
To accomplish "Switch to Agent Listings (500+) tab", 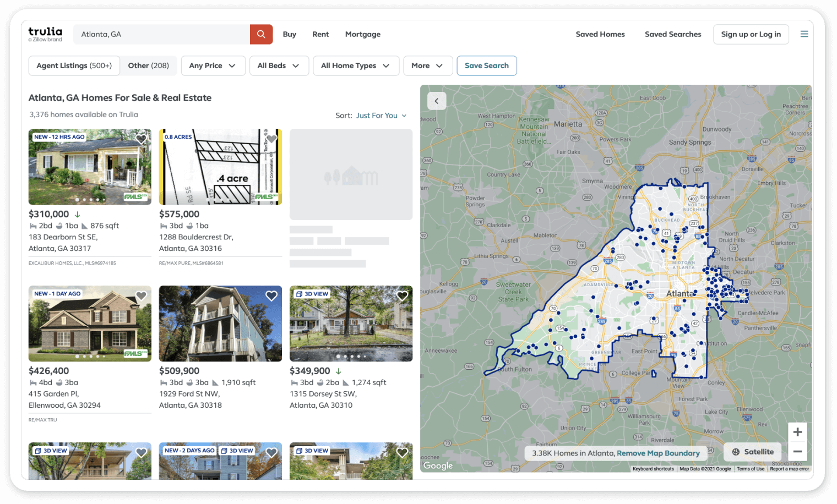I will [x=74, y=65].
